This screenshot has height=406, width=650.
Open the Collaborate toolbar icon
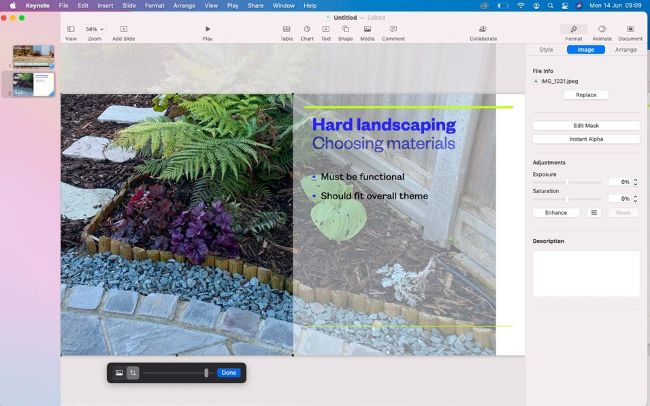point(483,30)
